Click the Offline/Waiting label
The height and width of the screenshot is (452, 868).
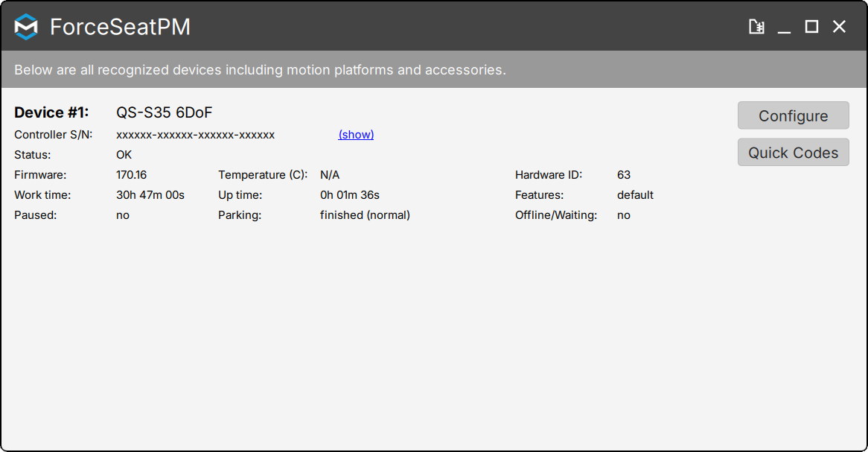point(556,215)
